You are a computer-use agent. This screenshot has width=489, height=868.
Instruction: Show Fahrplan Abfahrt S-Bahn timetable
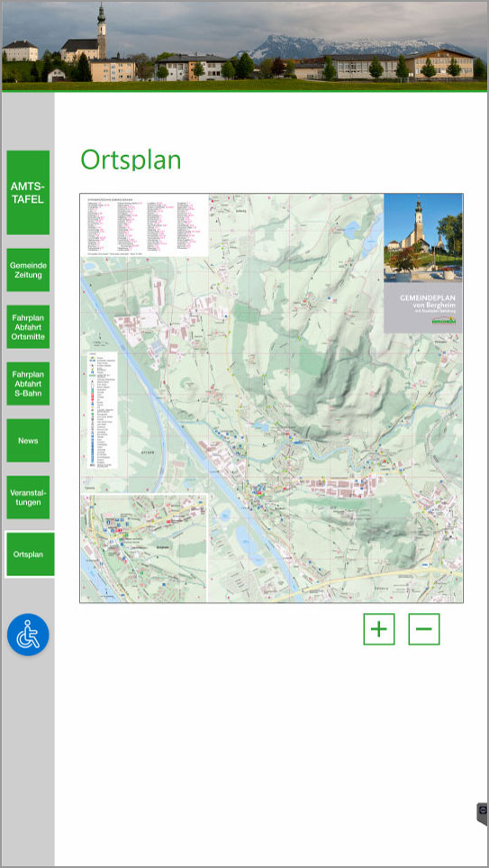coord(28,384)
